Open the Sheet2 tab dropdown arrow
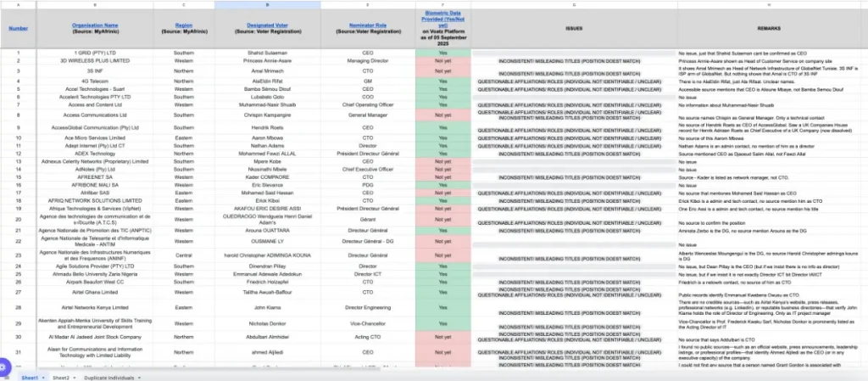This screenshot has height=381, width=868. click(75, 378)
